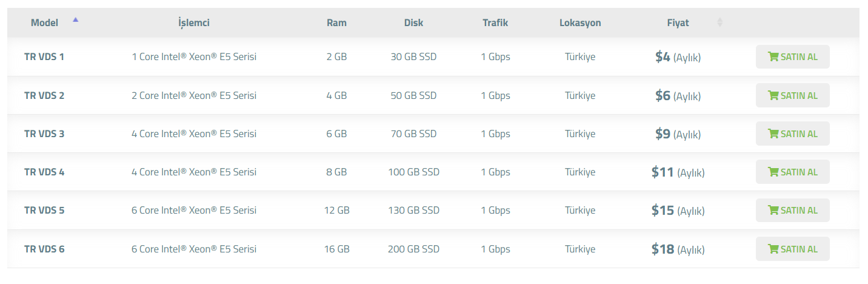Image resolution: width=868 pixels, height=284 pixels.
Task: Sort table by Model header
Action: tap(44, 22)
